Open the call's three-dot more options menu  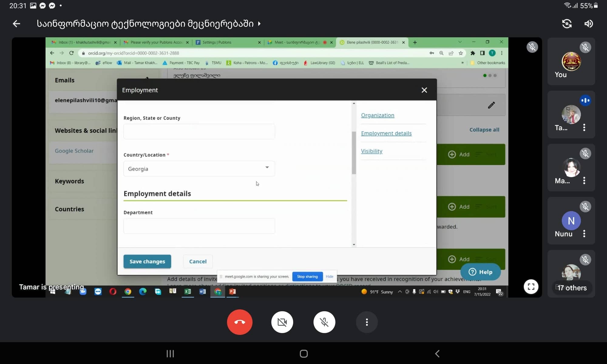pyautogui.click(x=367, y=322)
